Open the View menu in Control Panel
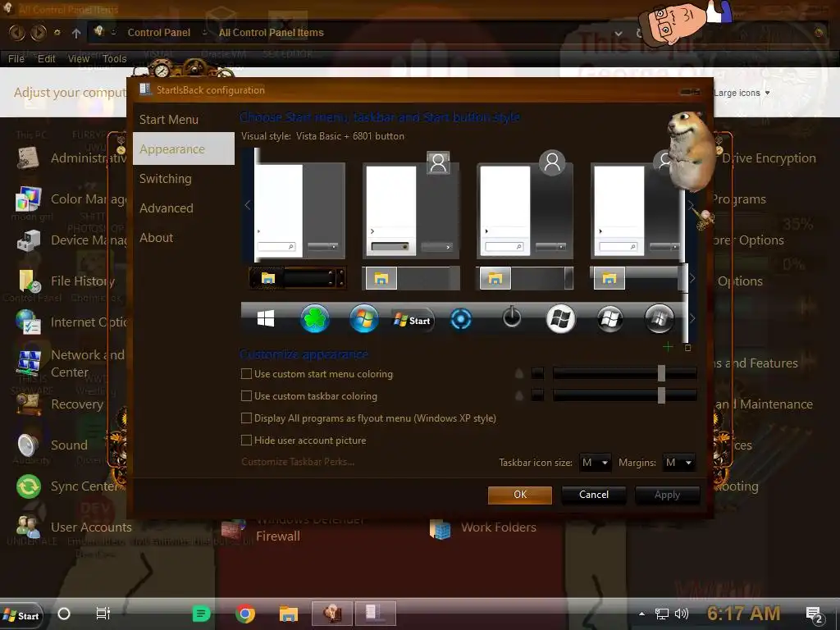840x630 pixels. coord(78,58)
